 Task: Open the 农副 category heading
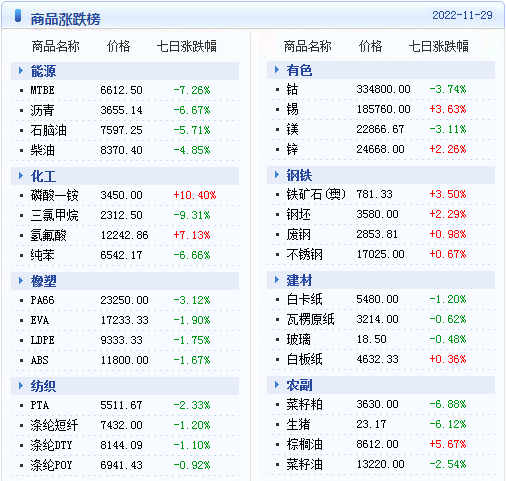[299, 385]
